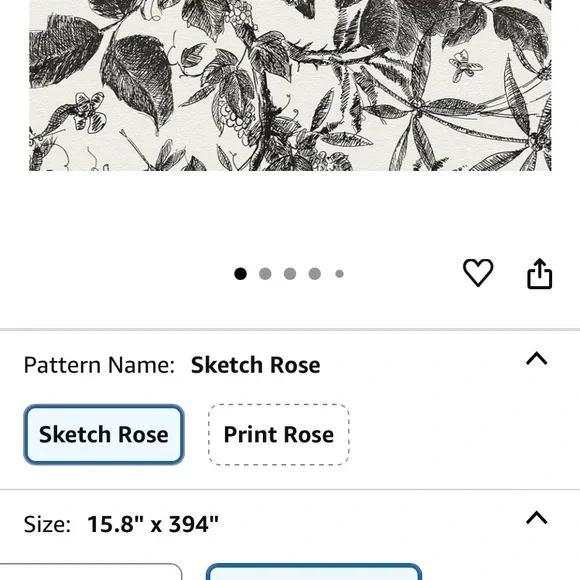Tap the Sketch Rose heading text
The width and height of the screenshot is (580, 580).
(x=256, y=365)
